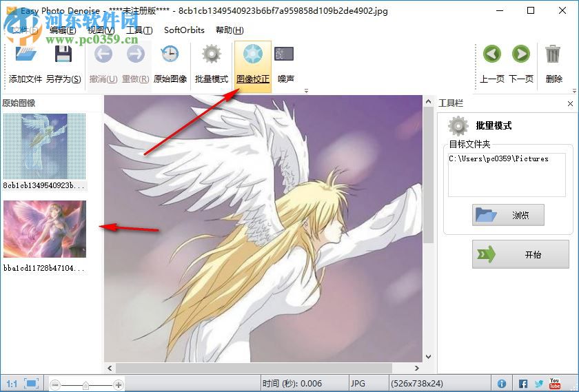Viewport: 579px width, 392px height.
Task: Open Batch Mode (批量模式) gear icon
Action: (x=211, y=54)
